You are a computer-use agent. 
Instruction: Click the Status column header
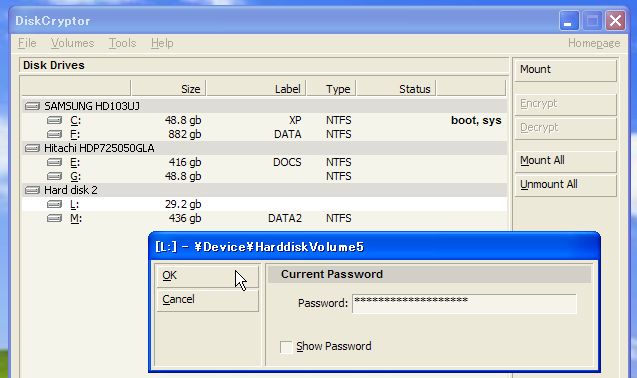396,88
